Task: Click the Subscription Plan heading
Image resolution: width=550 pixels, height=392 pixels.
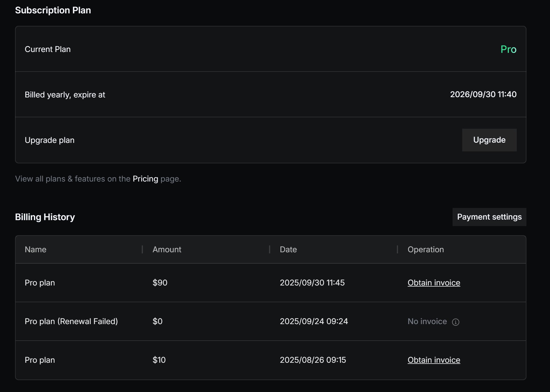Action: [53, 10]
